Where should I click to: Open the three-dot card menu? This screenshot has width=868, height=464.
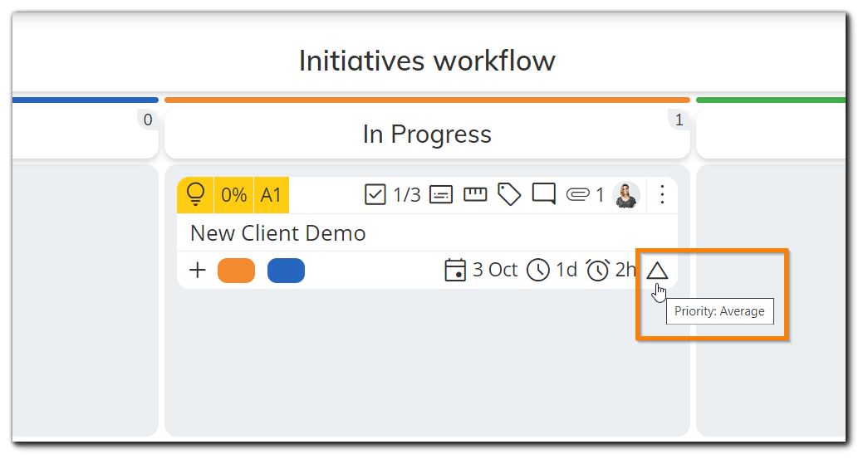click(x=662, y=195)
